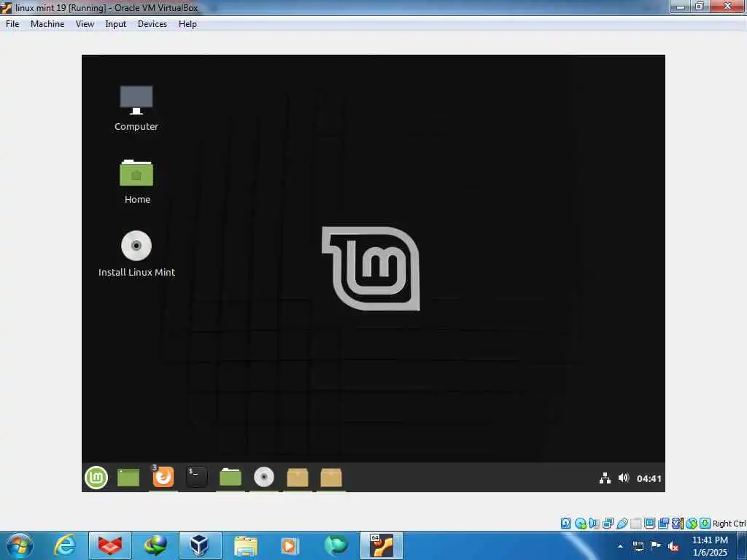Click the keyboard capture arrow status icon
The height and width of the screenshot is (560, 747).
705,524
